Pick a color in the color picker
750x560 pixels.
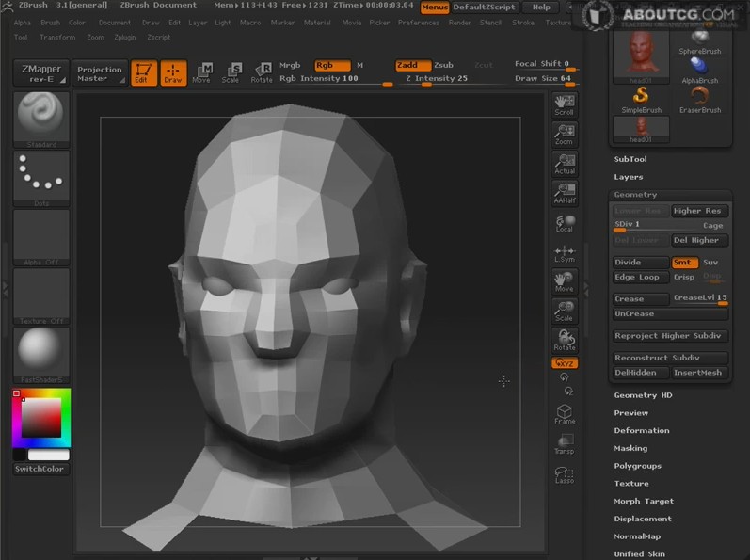click(x=41, y=418)
